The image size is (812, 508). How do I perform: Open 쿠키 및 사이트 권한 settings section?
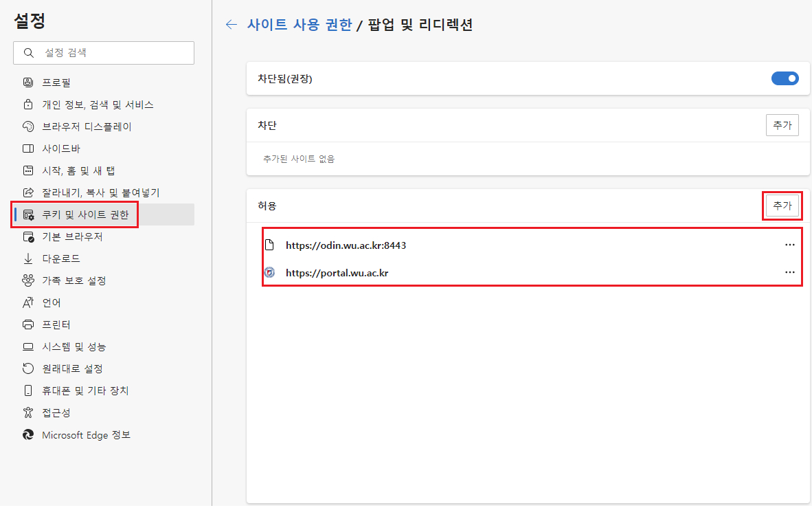click(x=85, y=214)
